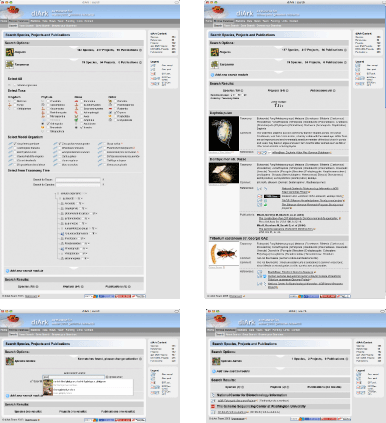
Task: Open the Daphnia photo thumbnail
Action: pyautogui.click(x=224, y=134)
